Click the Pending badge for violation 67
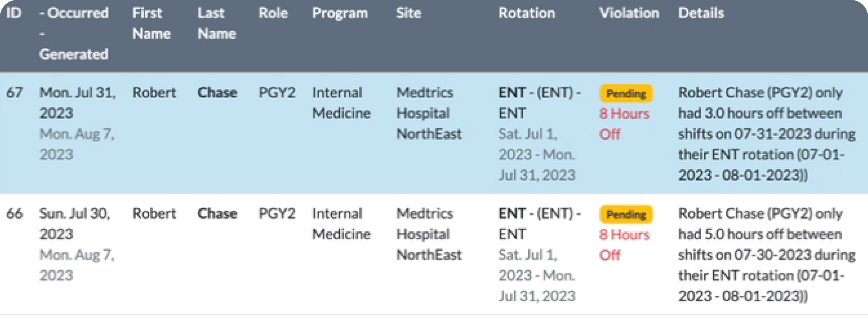The height and width of the screenshot is (319, 868). (626, 94)
